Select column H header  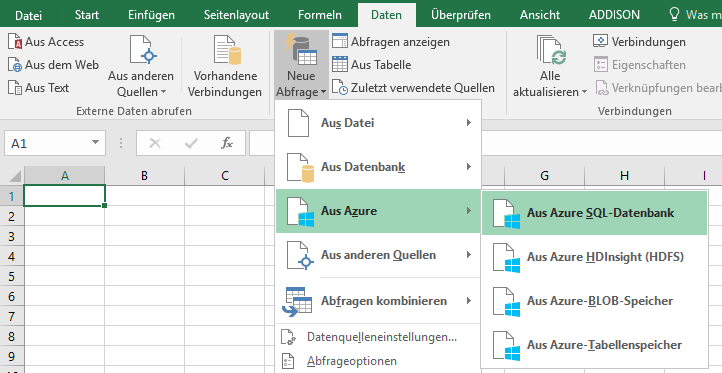[x=624, y=175]
